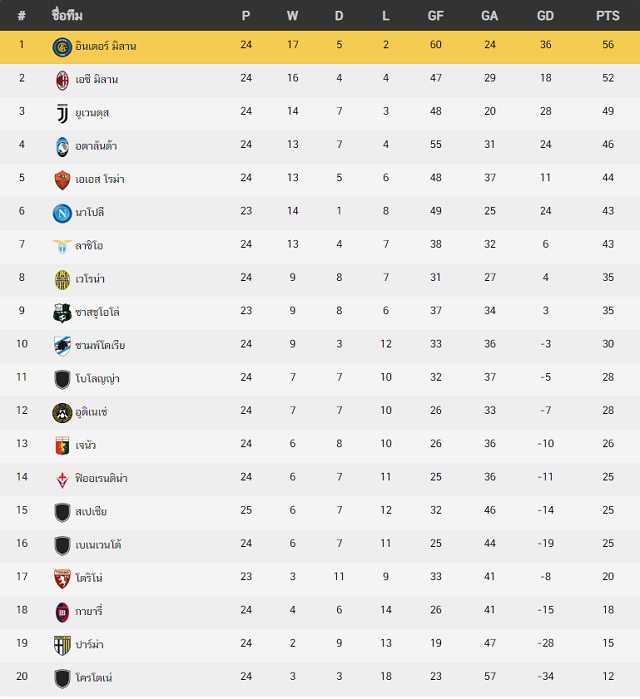Image resolution: width=640 pixels, height=699 pixels.
Task: Click the Napoli N logo
Action: [x=62, y=213]
